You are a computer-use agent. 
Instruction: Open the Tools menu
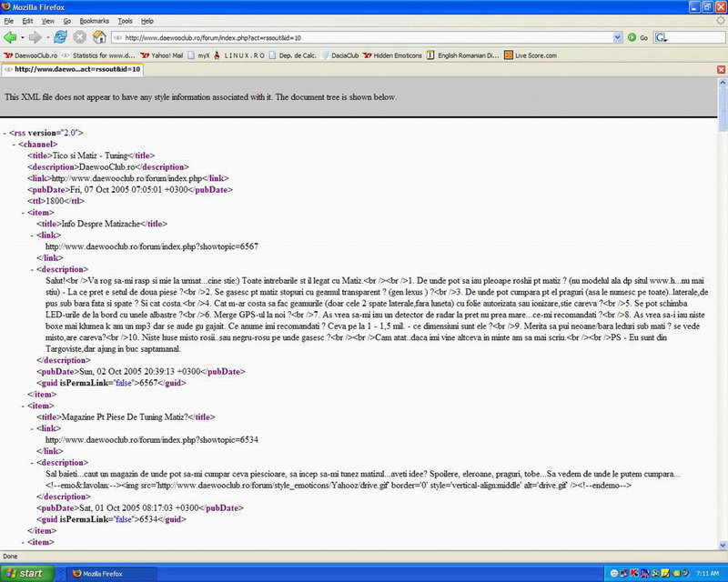point(125,21)
